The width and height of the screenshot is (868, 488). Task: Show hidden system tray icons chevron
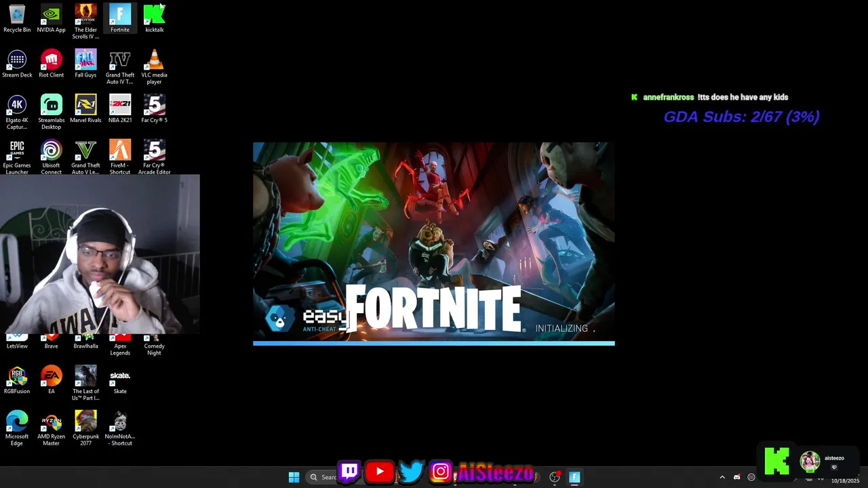click(722, 477)
